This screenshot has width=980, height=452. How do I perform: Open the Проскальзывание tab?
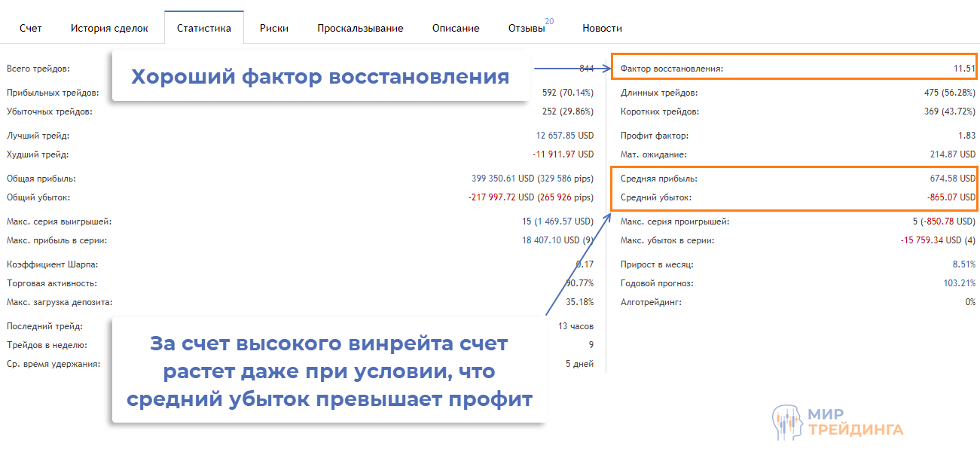coord(360,29)
